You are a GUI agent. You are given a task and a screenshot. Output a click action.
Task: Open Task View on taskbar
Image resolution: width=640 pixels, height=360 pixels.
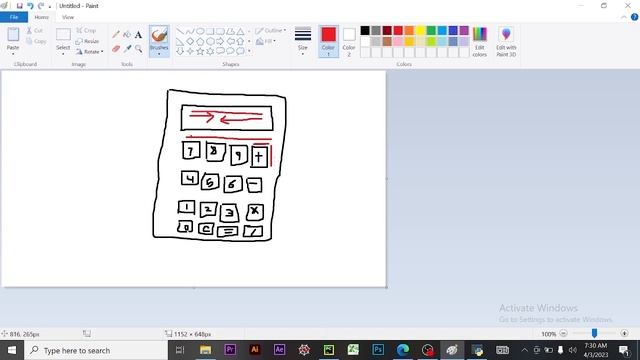click(180, 350)
